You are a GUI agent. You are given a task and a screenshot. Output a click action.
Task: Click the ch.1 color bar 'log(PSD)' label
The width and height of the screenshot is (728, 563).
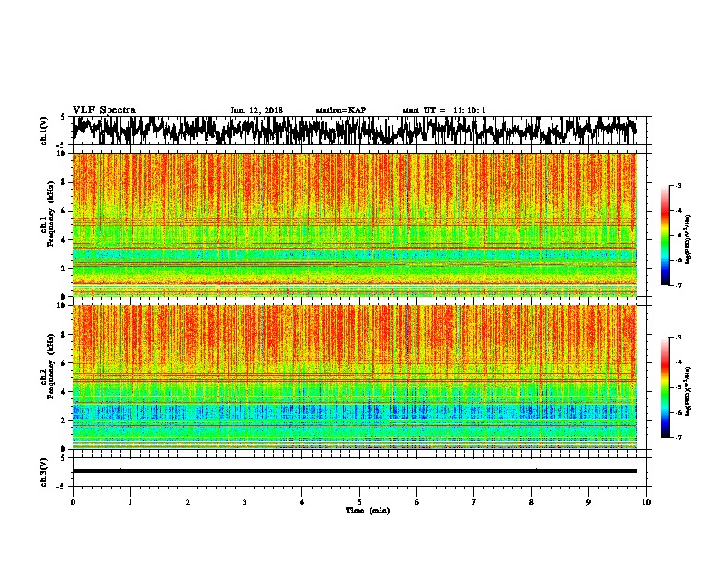(688, 239)
